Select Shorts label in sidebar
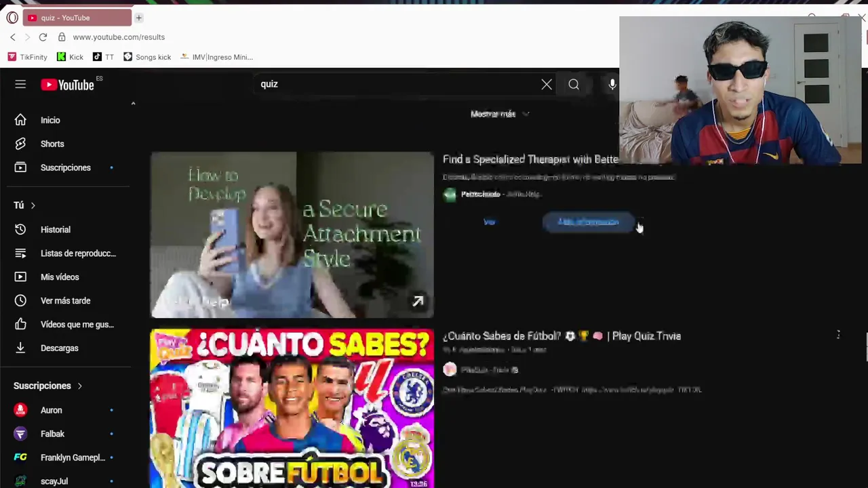The image size is (868, 488). pos(52,144)
